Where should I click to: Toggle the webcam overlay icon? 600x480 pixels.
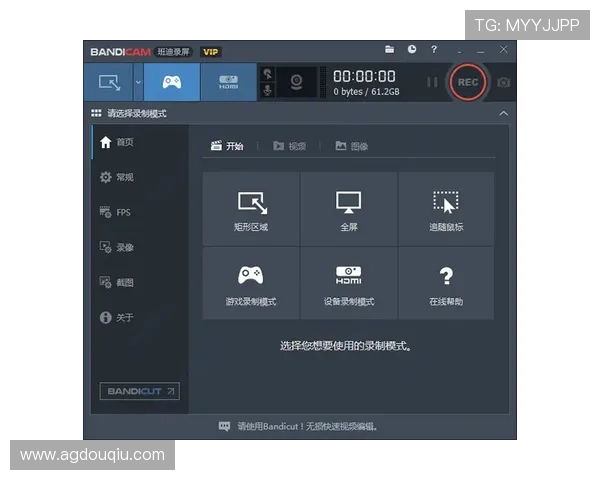point(297,82)
